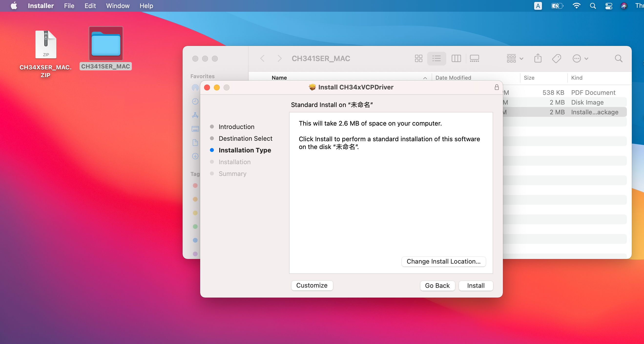Click the 'Standard Install on' heading text
The width and height of the screenshot is (644, 344).
click(x=332, y=105)
